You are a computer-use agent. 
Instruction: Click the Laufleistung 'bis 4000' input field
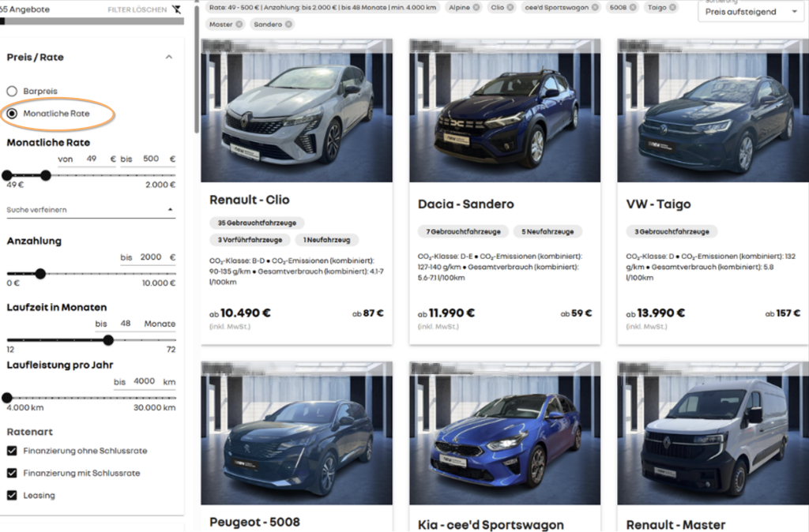pyautogui.click(x=144, y=381)
